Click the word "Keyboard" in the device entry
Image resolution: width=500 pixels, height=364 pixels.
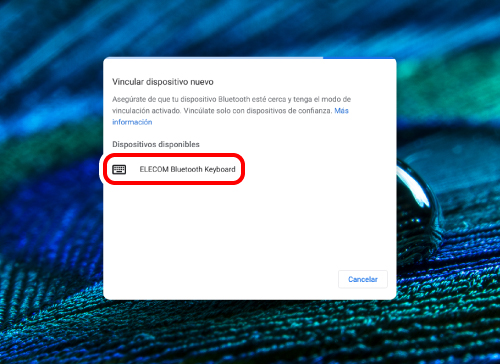pyautogui.click(x=220, y=169)
